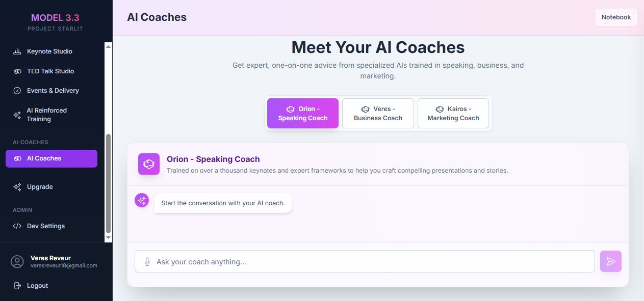The width and height of the screenshot is (644, 301).
Task: Open AI Reinforced Training page
Action: pyautogui.click(x=46, y=115)
